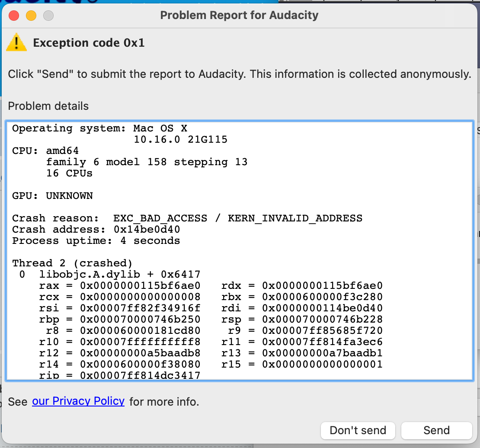480x448 pixels.
Task: Click the disabled gray zoom button
Action: [48, 15]
